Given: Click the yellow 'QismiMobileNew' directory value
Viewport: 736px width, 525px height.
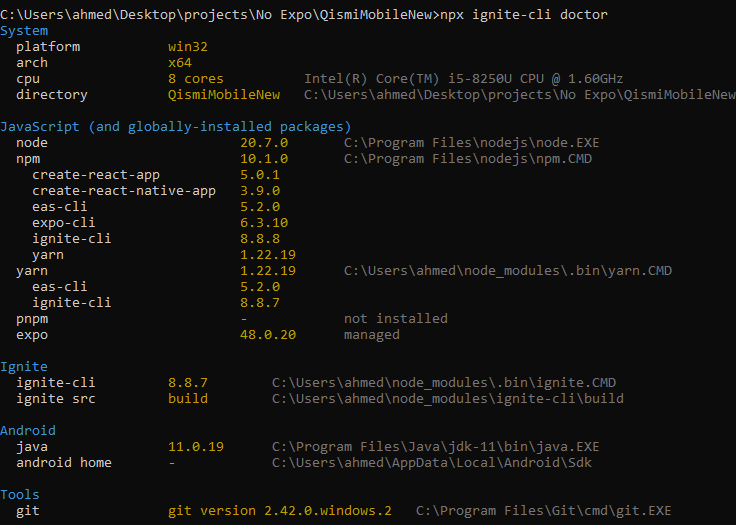Looking at the screenshot, I should (224, 95).
